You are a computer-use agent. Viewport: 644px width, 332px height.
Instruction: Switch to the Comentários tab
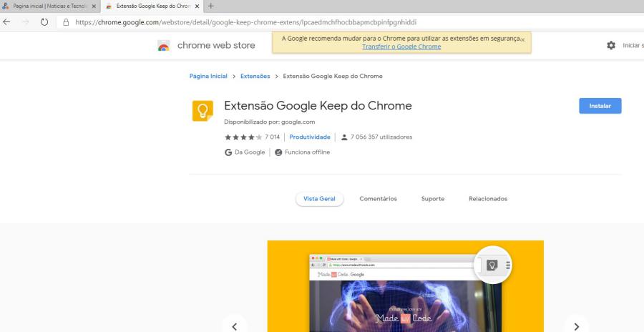379,199
